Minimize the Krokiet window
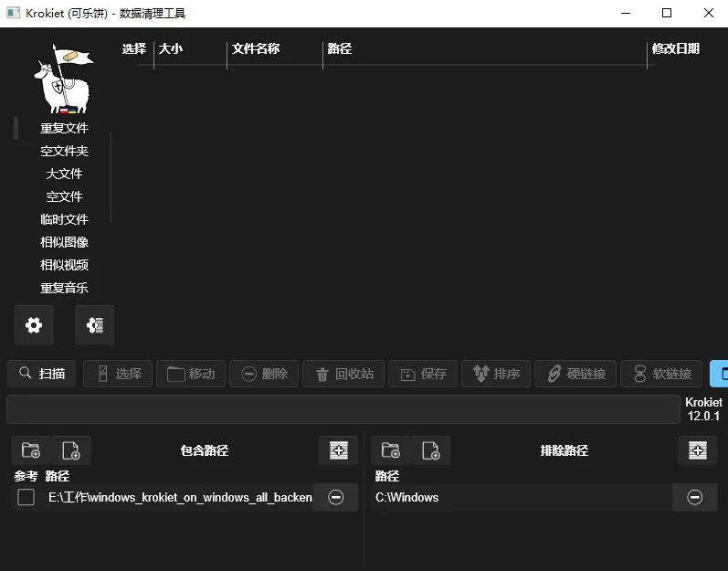This screenshot has width=728, height=571. pos(626,13)
